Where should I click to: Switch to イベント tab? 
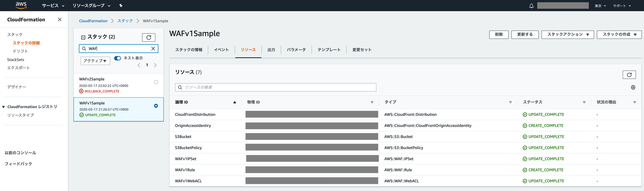click(x=221, y=50)
